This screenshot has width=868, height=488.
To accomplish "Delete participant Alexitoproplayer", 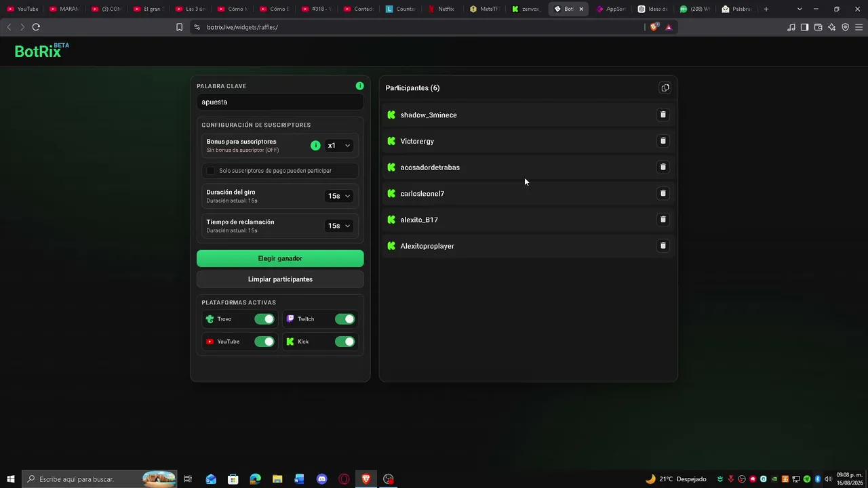I will coord(663,246).
